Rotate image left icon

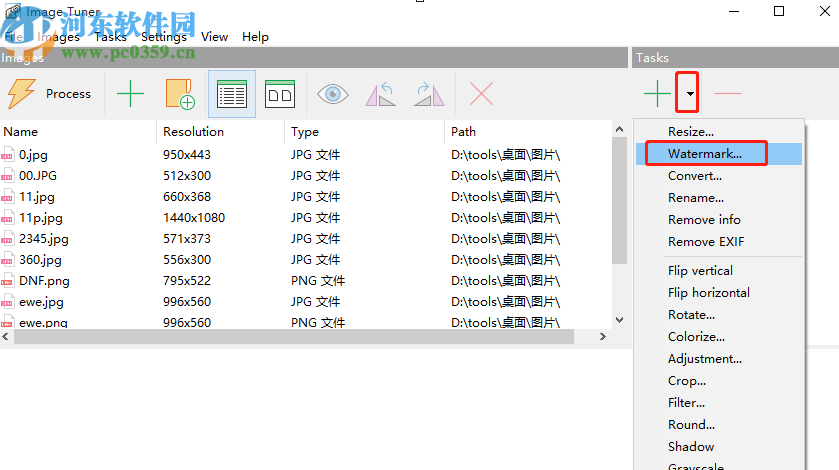tap(380, 94)
